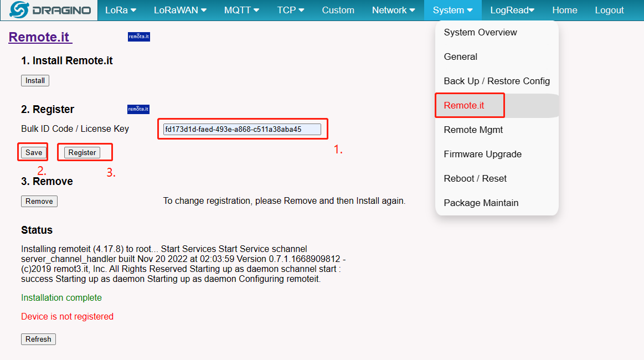Viewport: 644px width, 360px height.
Task: Open Remote Mgmt menu entry
Action: tap(497, 130)
